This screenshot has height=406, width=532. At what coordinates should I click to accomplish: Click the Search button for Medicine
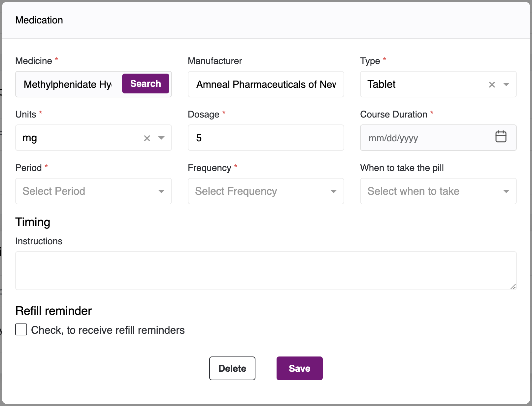[146, 84]
